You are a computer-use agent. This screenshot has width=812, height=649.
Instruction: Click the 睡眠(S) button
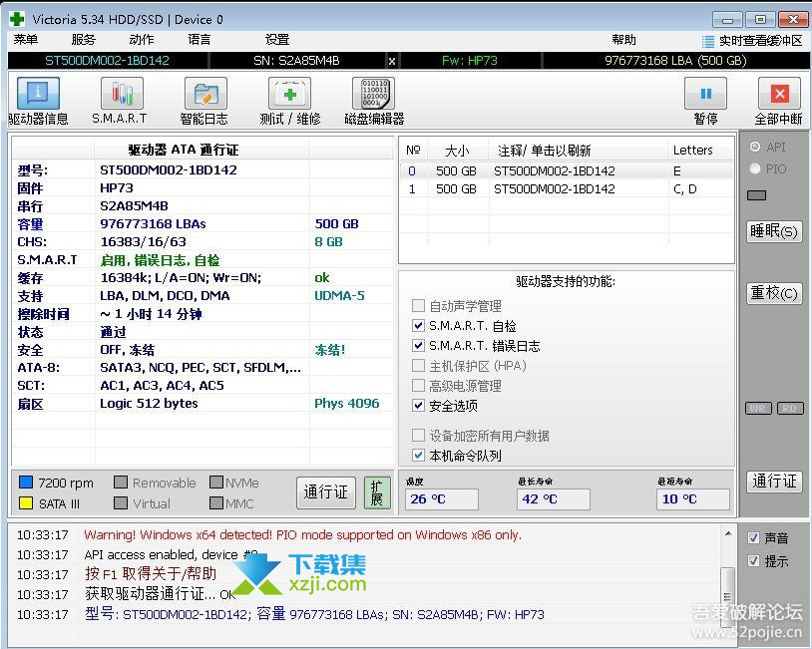pos(774,231)
